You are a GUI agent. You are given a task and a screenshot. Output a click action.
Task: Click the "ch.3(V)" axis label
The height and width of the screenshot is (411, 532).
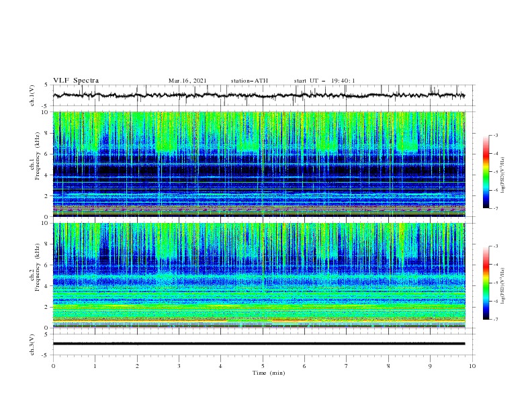pos(32,345)
